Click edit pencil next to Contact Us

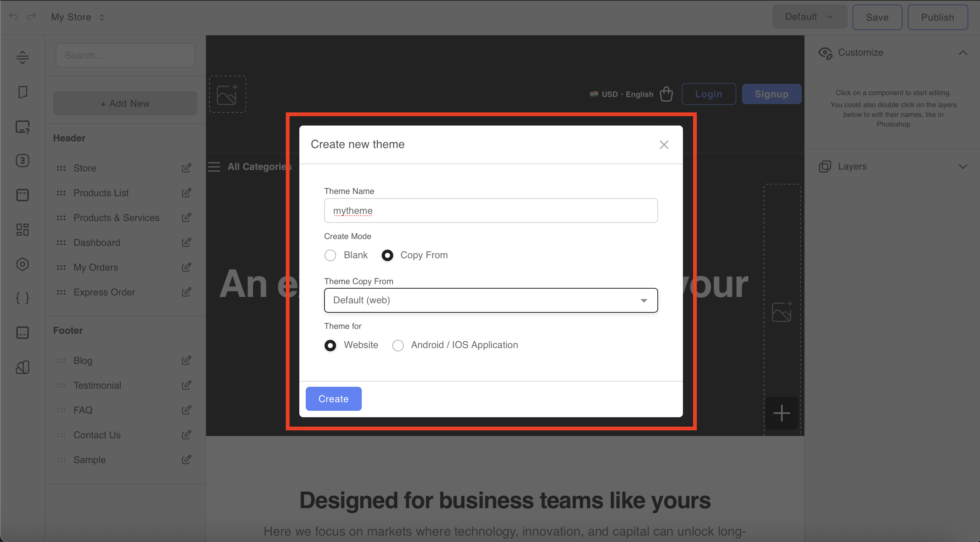click(187, 435)
